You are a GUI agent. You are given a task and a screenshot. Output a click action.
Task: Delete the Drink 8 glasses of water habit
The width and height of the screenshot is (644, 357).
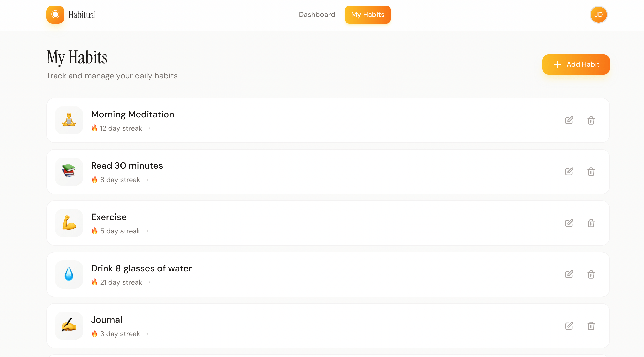pyautogui.click(x=591, y=274)
